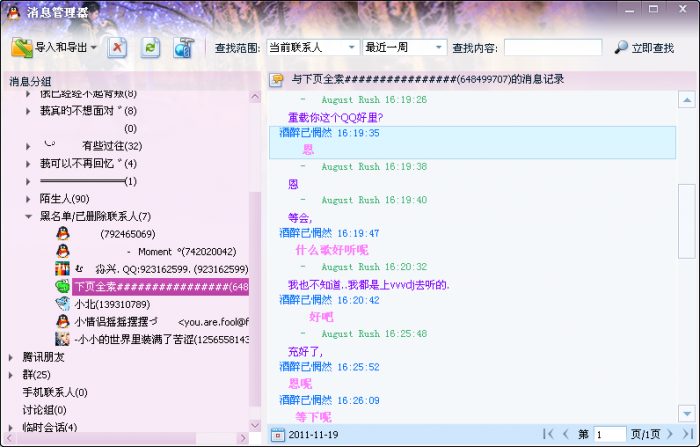
Task: Select highlighted message from 16:19:35
Action: tap(472, 142)
